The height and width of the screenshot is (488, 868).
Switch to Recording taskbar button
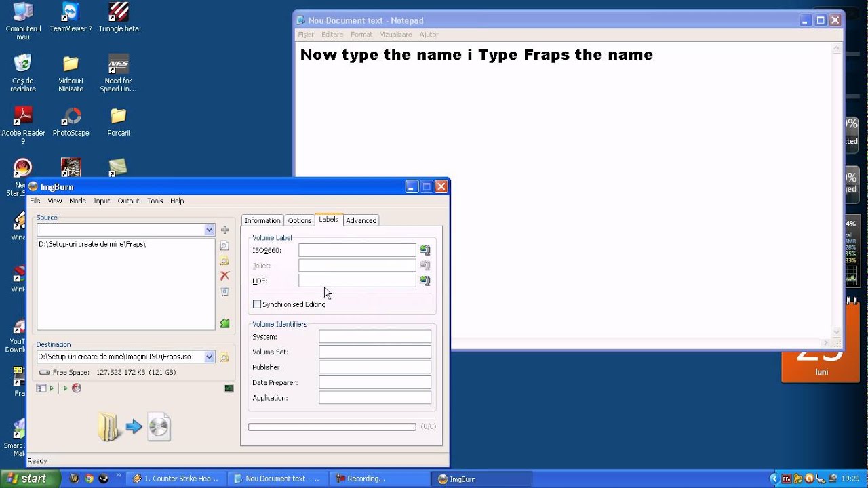click(x=378, y=479)
